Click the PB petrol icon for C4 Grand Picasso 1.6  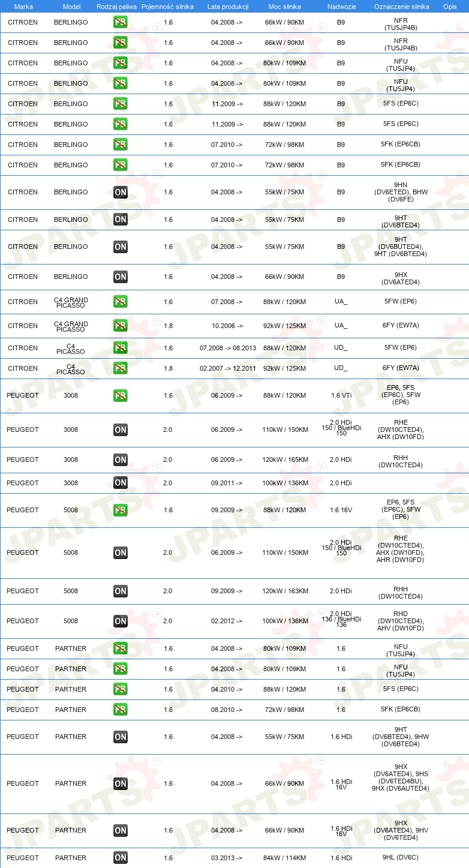[121, 302]
